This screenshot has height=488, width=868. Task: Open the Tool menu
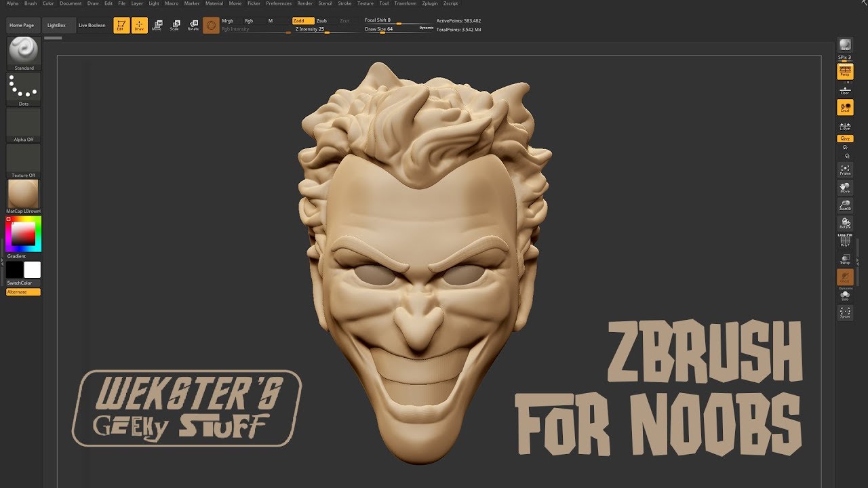[384, 3]
